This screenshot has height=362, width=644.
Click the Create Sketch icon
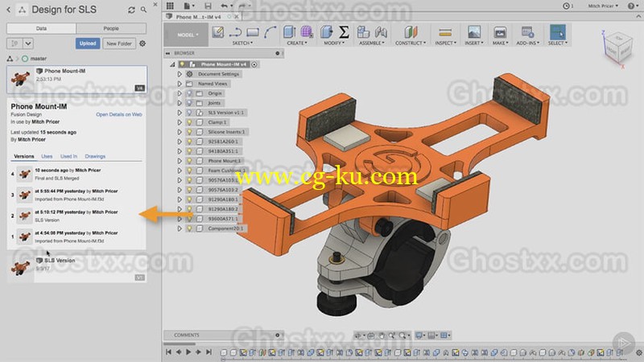click(218, 32)
